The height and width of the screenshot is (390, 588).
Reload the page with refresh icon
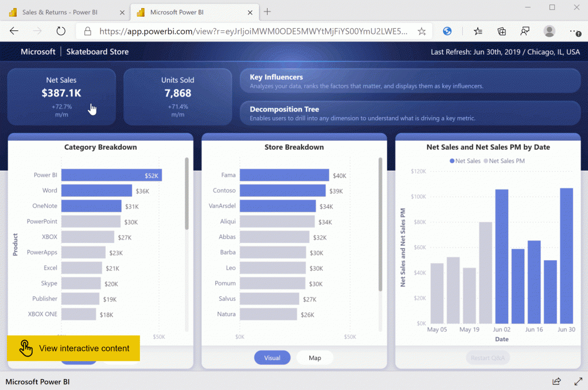click(x=61, y=31)
